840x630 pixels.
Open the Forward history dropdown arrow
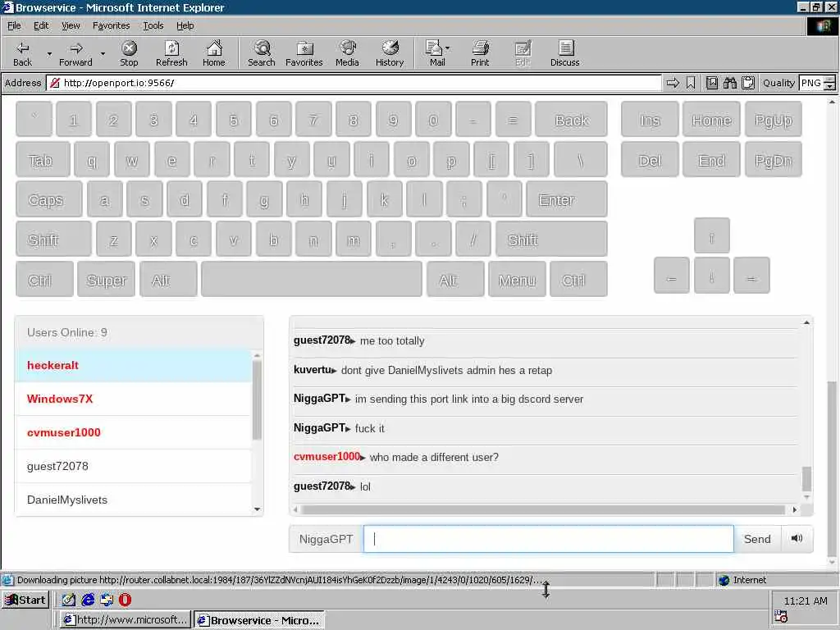click(x=103, y=54)
